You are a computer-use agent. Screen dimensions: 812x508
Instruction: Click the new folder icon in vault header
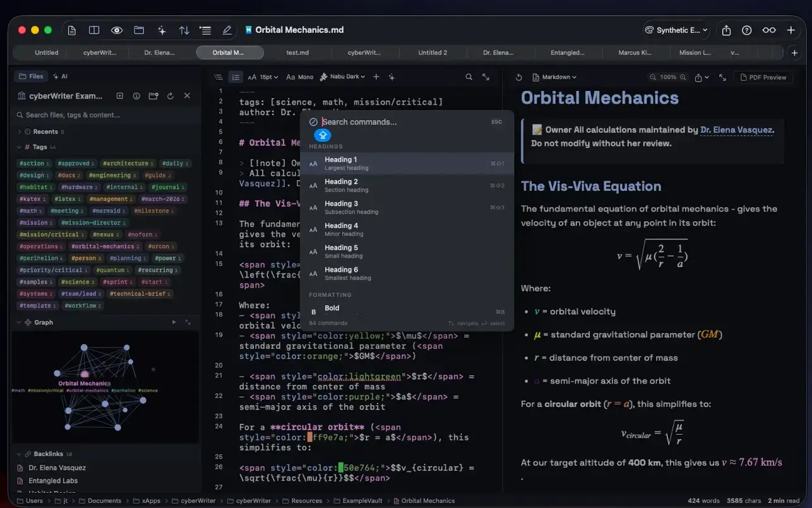click(x=153, y=96)
